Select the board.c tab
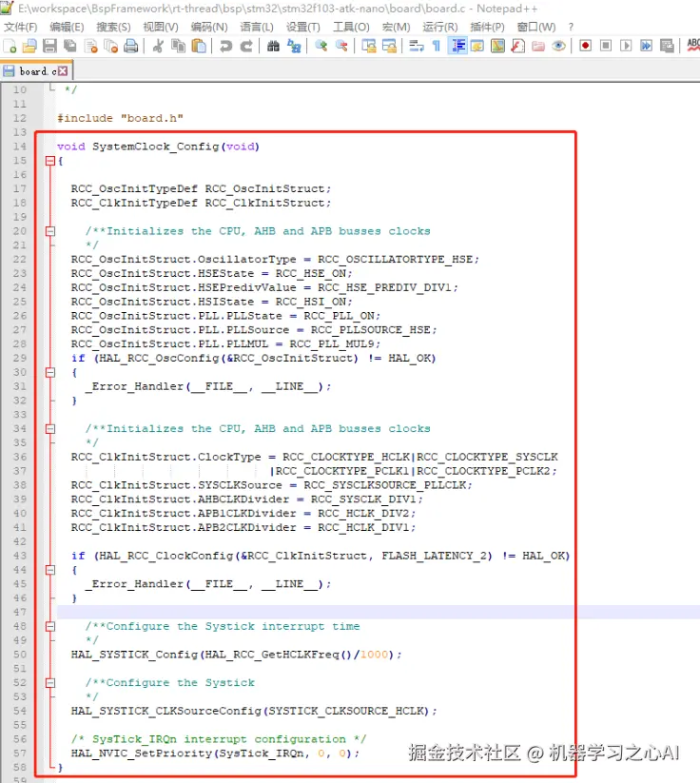700x783 pixels. (x=38, y=71)
